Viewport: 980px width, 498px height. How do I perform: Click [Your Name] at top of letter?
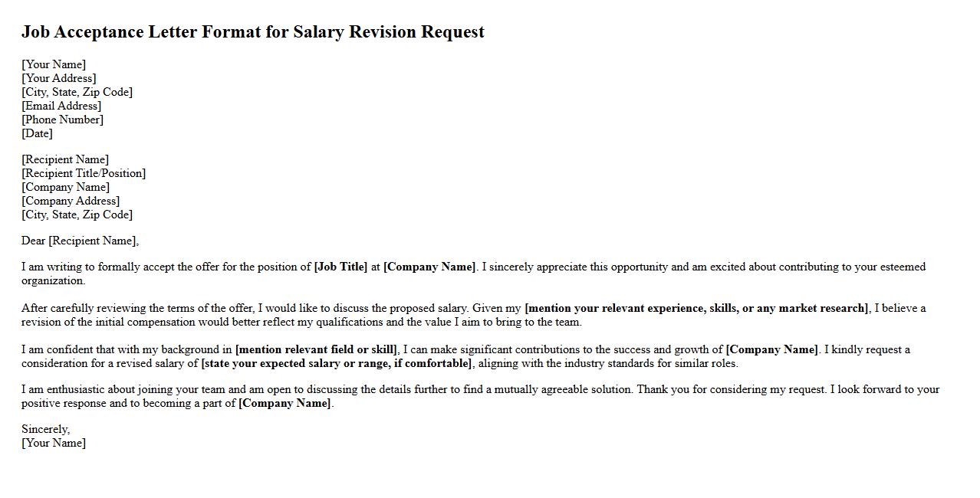54,64
